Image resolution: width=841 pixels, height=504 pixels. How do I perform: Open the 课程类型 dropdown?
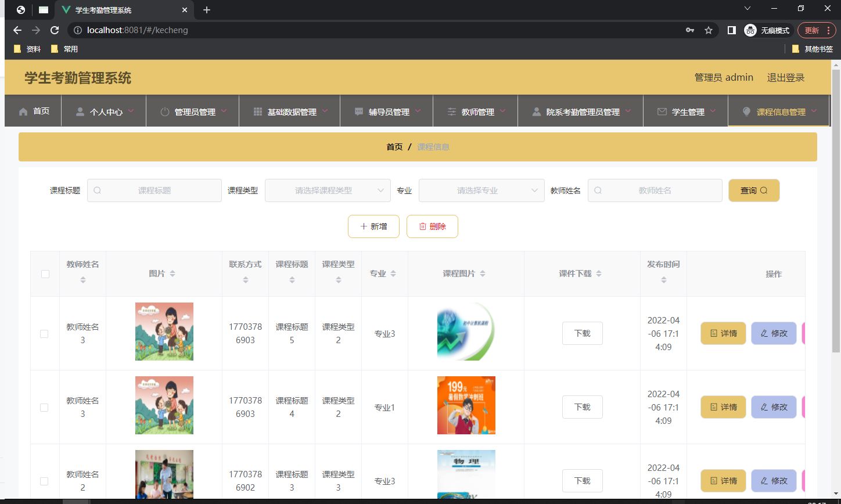click(x=328, y=190)
